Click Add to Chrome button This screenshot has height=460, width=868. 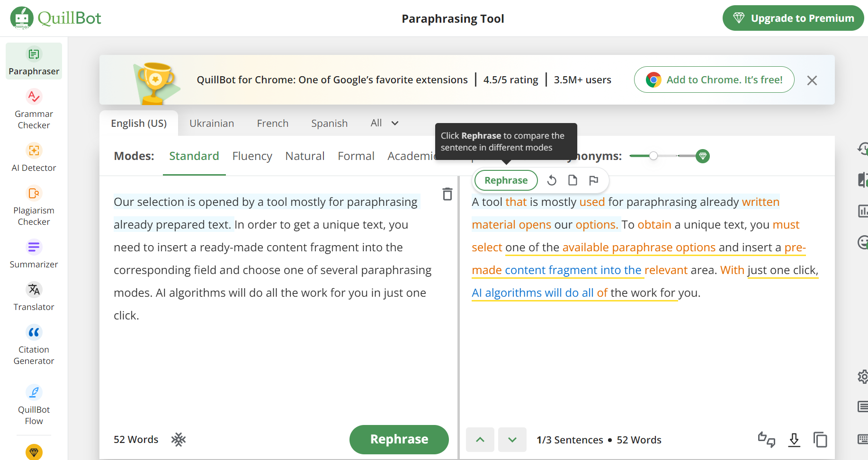click(714, 80)
